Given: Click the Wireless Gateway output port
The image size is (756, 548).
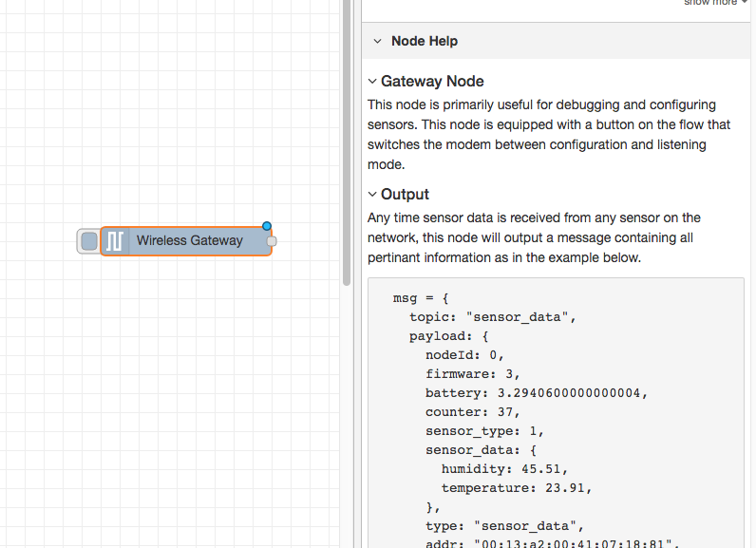Looking at the screenshot, I should [272, 241].
